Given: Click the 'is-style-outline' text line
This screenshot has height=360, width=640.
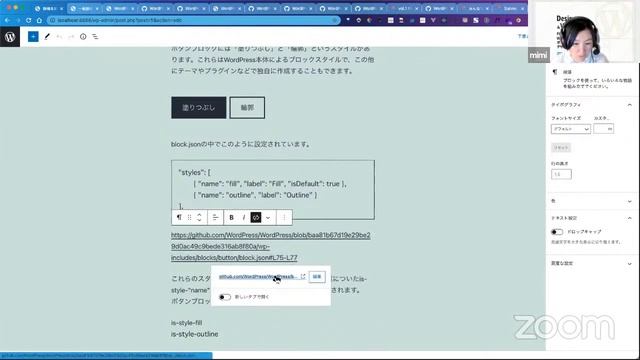Looking at the screenshot, I should click(x=194, y=334).
